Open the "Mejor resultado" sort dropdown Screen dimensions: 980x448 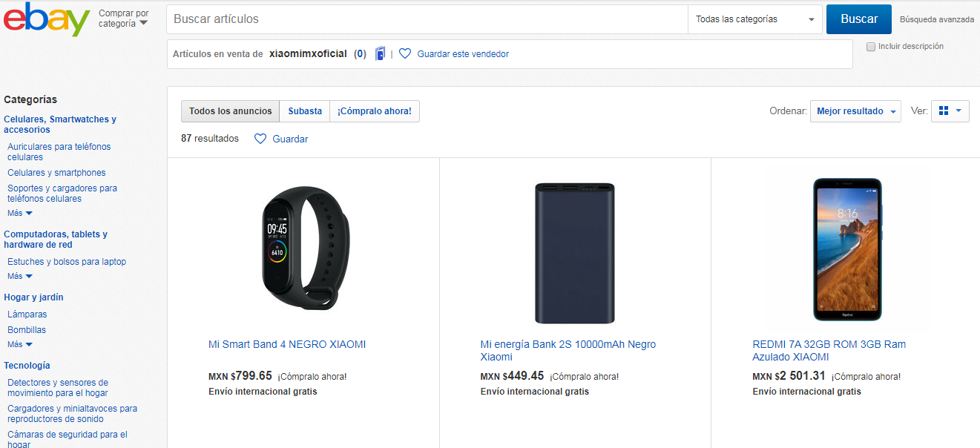coord(855,110)
